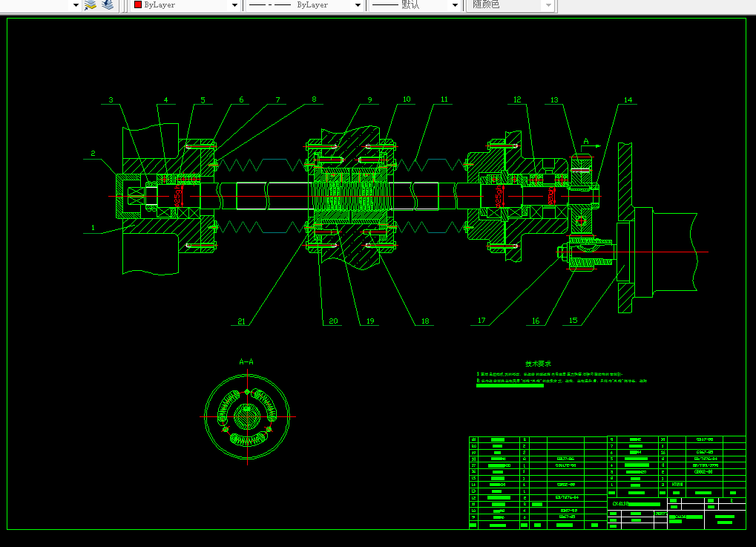Select part callout number 14
This screenshot has height=547, width=756.
[628, 100]
